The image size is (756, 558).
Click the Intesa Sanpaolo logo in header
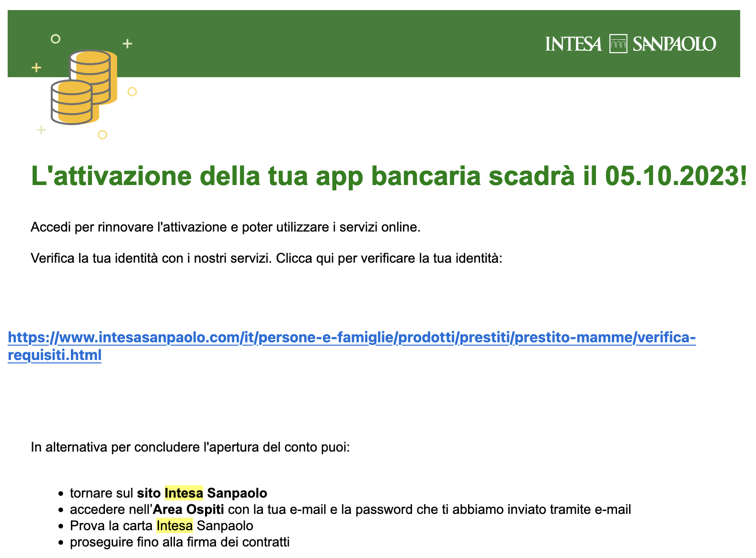coord(630,44)
